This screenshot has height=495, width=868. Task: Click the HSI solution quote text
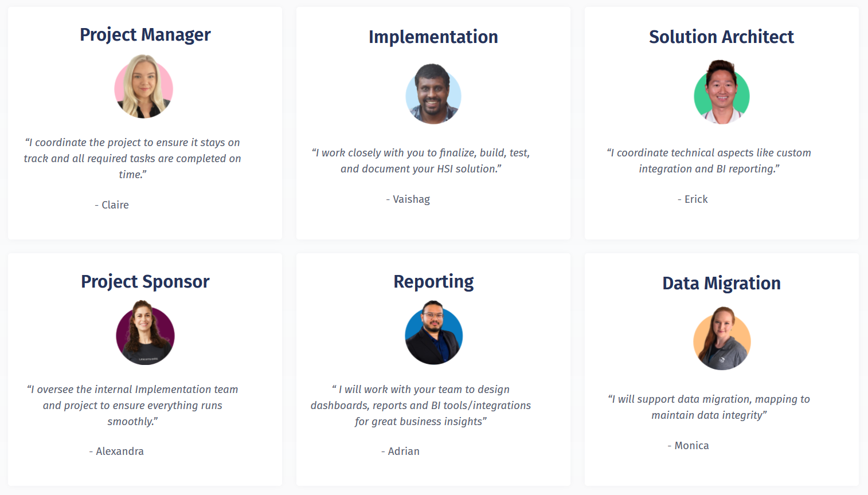421,161
